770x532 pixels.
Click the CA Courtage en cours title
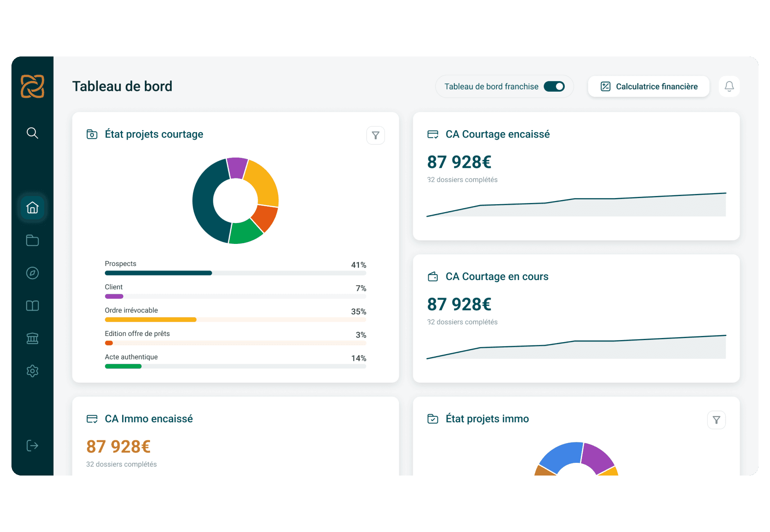(x=497, y=277)
